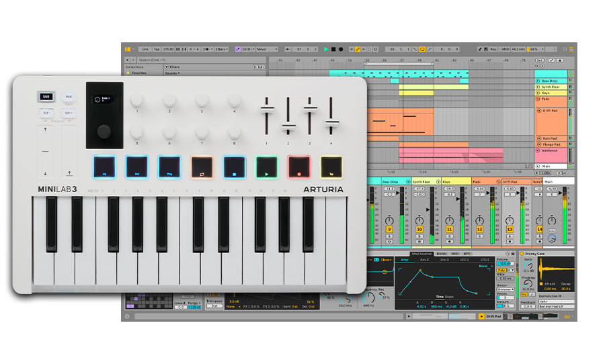Click the yellow view lines icon at top right

571,49
